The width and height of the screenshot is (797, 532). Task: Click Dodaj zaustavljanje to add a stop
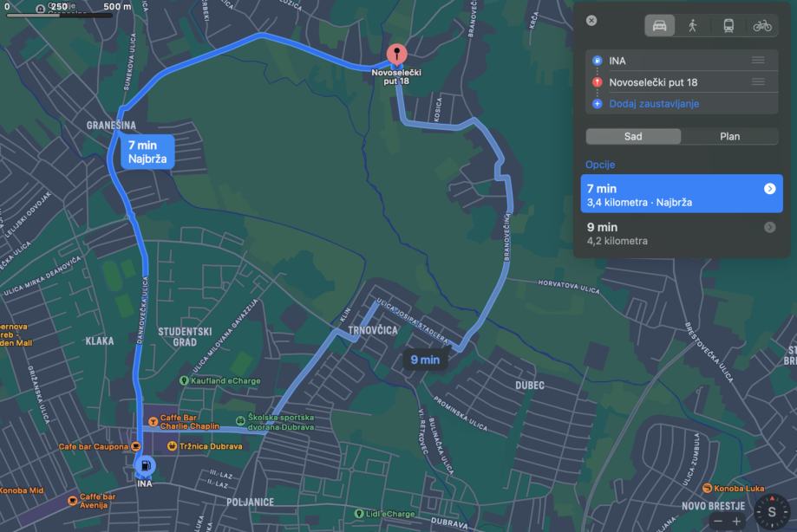click(x=654, y=104)
